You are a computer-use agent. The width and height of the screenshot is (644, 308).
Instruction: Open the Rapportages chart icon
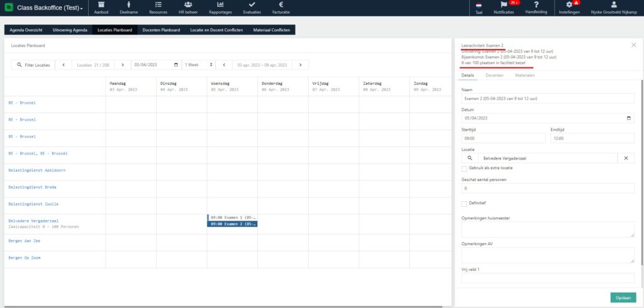(221, 5)
